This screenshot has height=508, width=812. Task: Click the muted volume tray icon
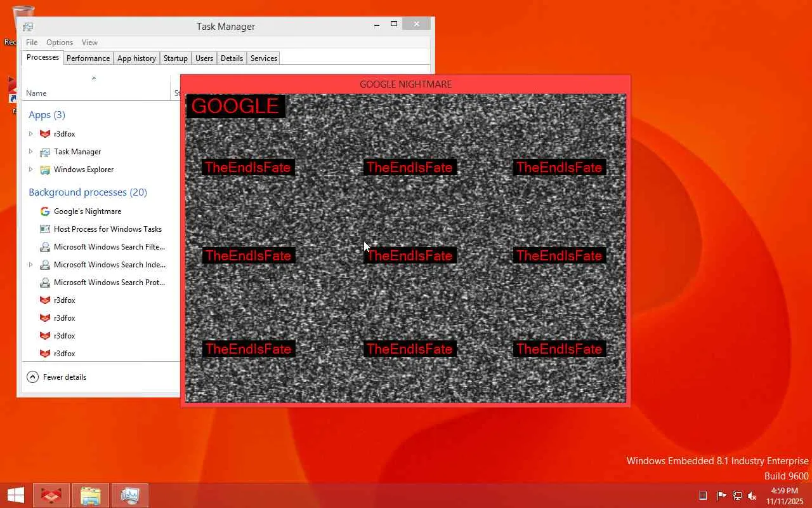pyautogui.click(x=752, y=496)
